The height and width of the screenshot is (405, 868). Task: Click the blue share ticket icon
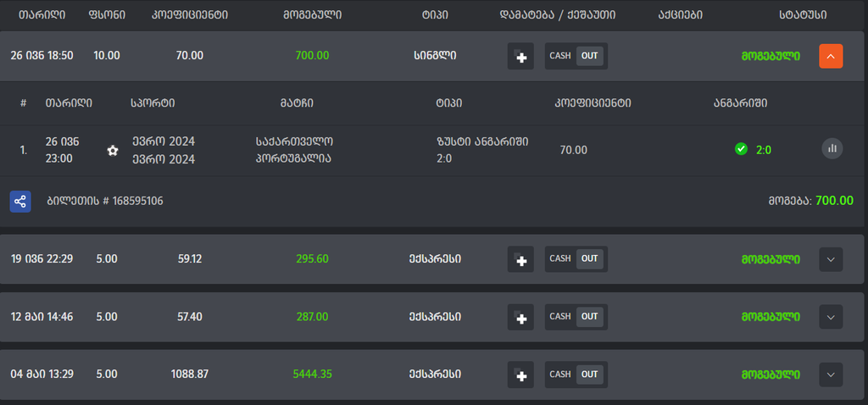point(20,202)
